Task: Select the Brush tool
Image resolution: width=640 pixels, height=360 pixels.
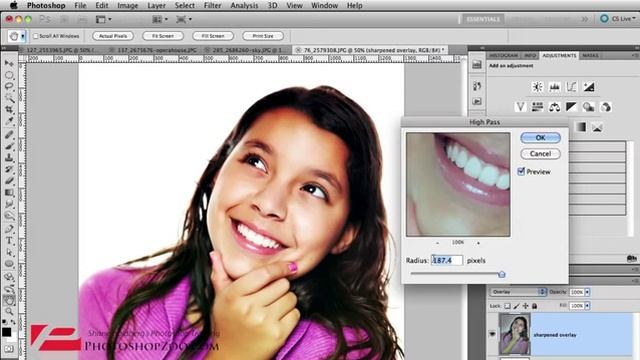Action: point(9,146)
